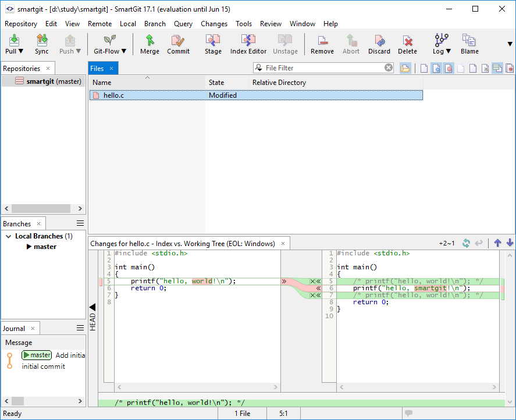Toggle the red-corner page file filter icon
The height and width of the screenshot is (420, 516).
click(x=473, y=68)
